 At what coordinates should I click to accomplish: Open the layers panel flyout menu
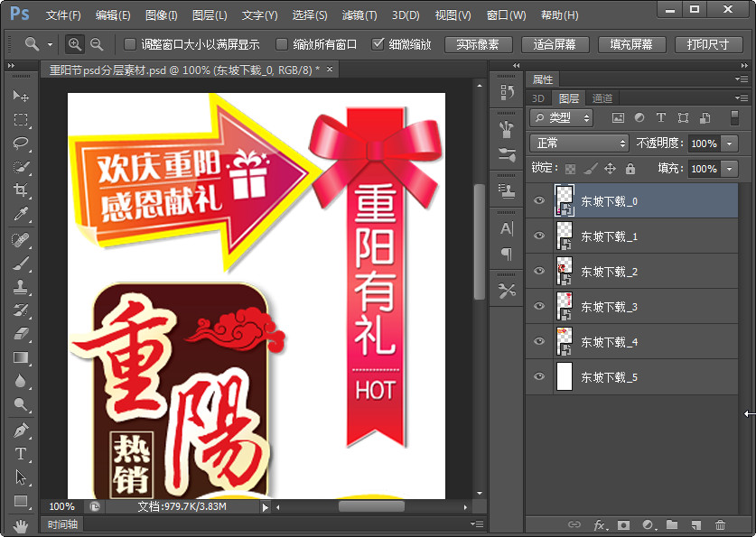tap(742, 97)
